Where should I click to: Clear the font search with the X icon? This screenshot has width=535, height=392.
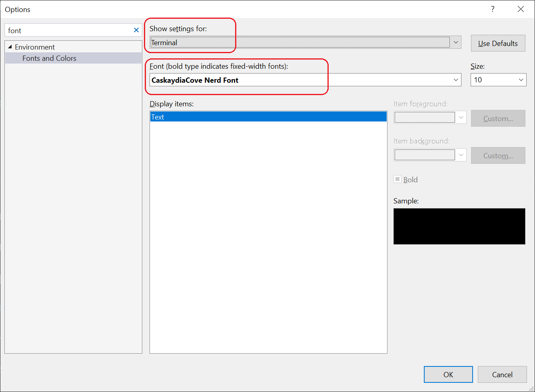[x=136, y=30]
